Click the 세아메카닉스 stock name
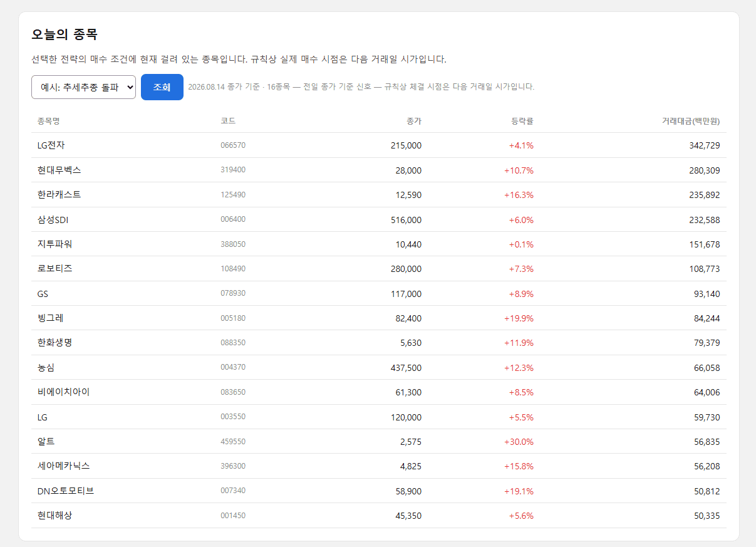 tap(63, 466)
